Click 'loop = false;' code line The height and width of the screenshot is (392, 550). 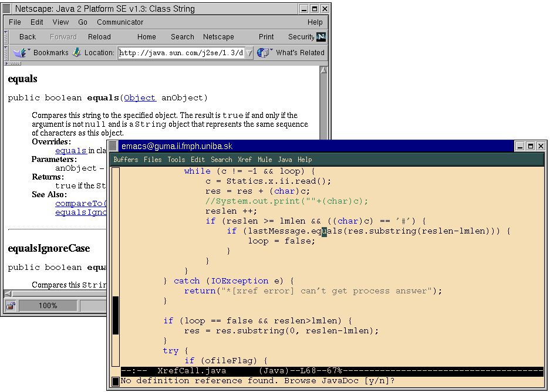[x=282, y=241]
